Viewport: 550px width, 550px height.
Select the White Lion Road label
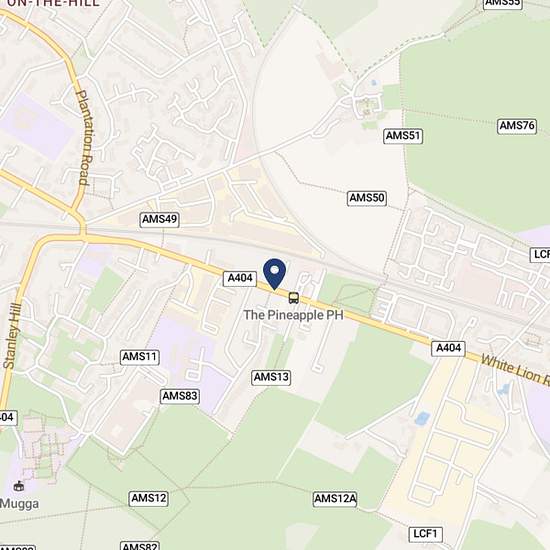pos(515,370)
